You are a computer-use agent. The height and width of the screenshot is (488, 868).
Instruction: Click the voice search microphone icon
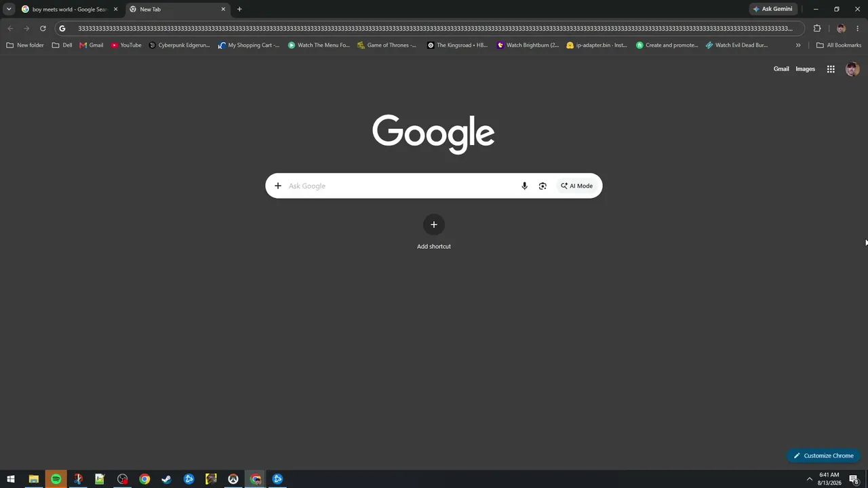[x=524, y=186]
